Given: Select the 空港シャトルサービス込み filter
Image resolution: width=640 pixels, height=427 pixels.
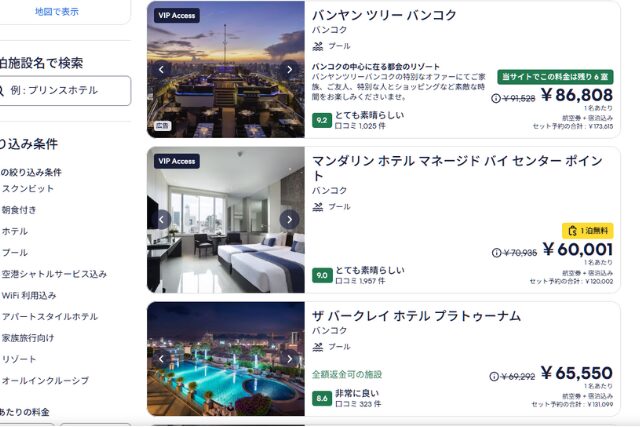Looking at the screenshot, I should point(54,274).
